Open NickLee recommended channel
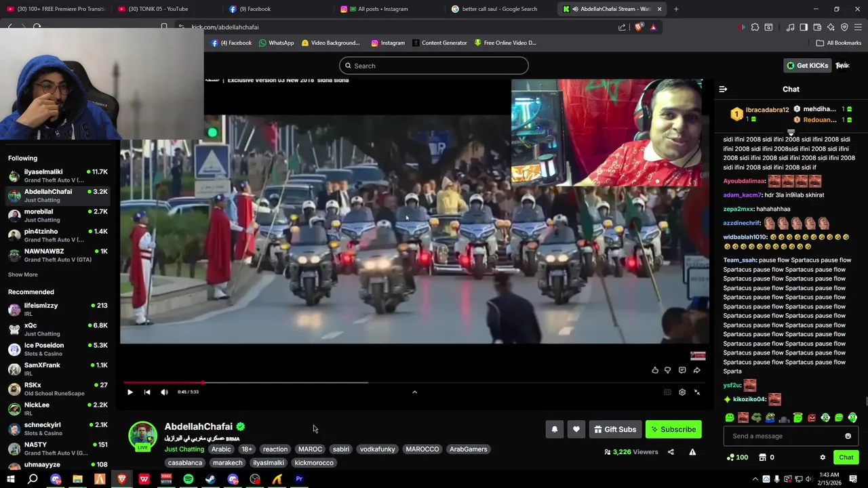The image size is (868, 488). click(58, 409)
